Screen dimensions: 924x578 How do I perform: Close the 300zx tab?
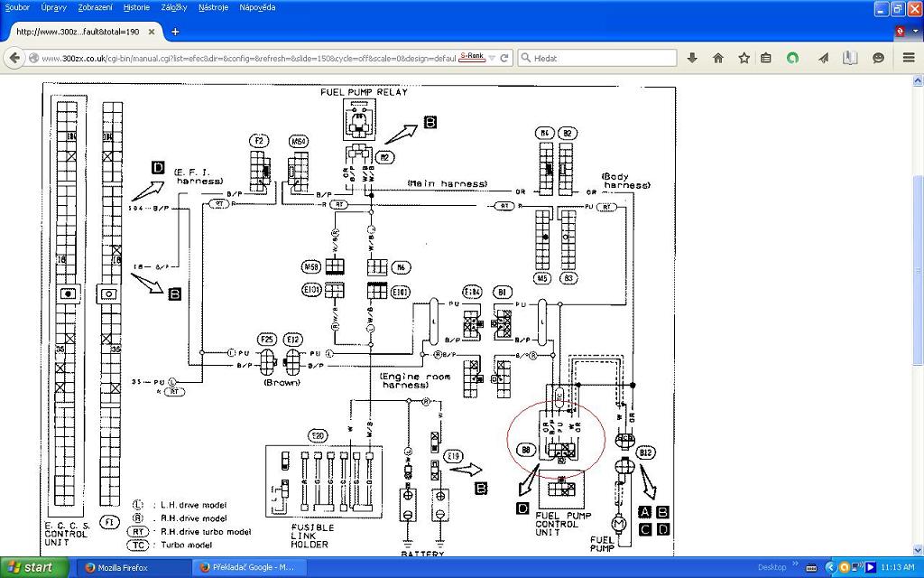click(152, 32)
